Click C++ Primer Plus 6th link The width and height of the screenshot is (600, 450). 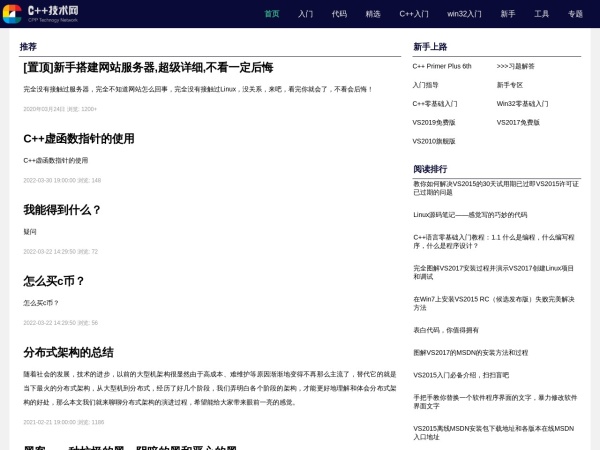tap(442, 66)
